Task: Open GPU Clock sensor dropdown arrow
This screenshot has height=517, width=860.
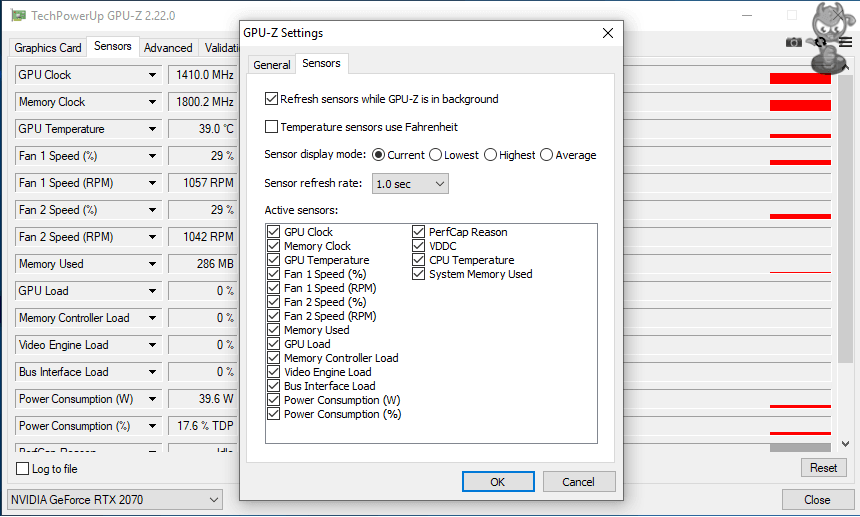Action: (x=152, y=75)
